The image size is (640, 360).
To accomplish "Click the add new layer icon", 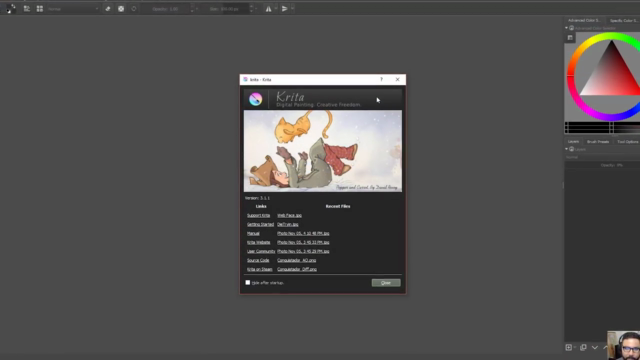I will [569, 347].
